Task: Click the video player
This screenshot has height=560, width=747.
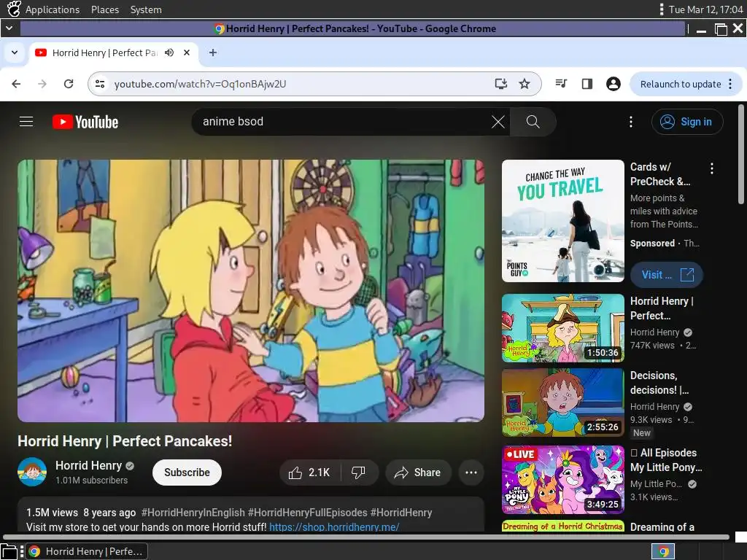Action: [x=251, y=290]
